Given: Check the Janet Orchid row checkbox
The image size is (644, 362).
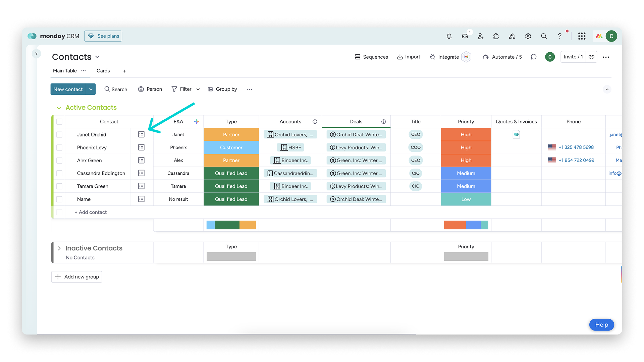Looking at the screenshot, I should point(59,134).
